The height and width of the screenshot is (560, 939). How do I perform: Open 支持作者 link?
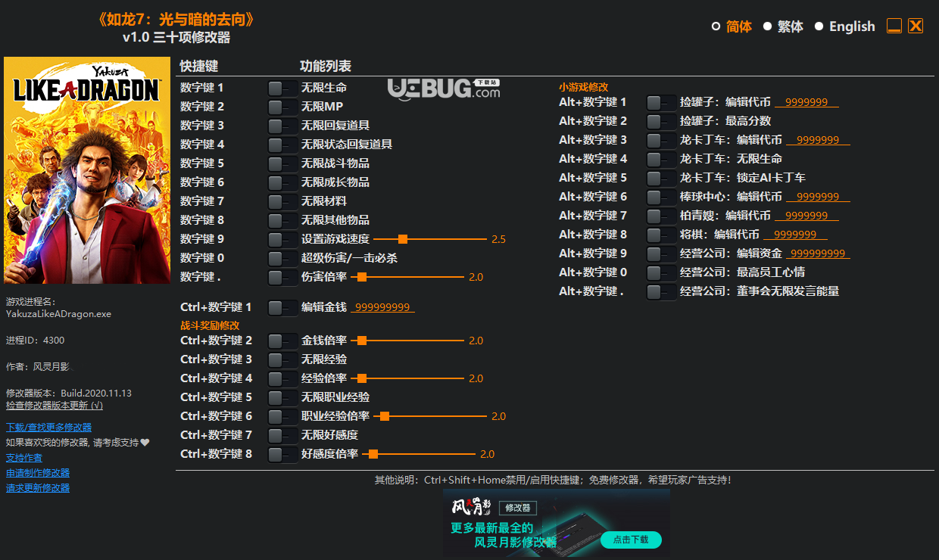coord(24,458)
